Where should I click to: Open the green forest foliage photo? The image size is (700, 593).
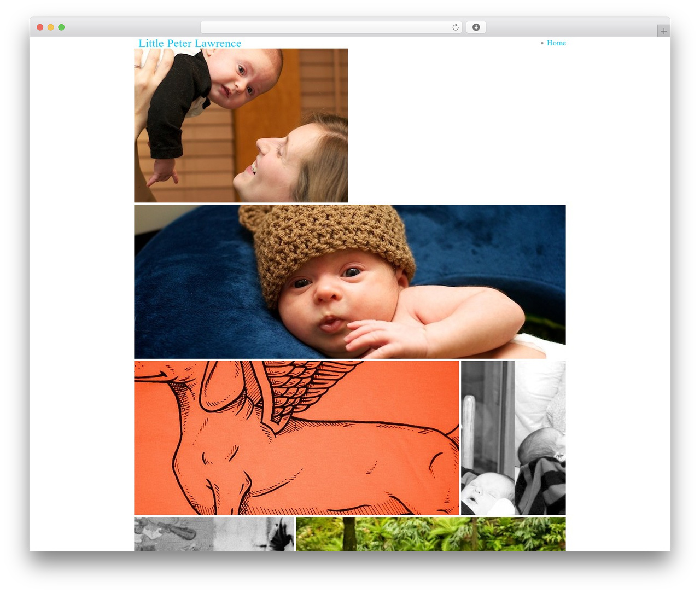(431, 534)
